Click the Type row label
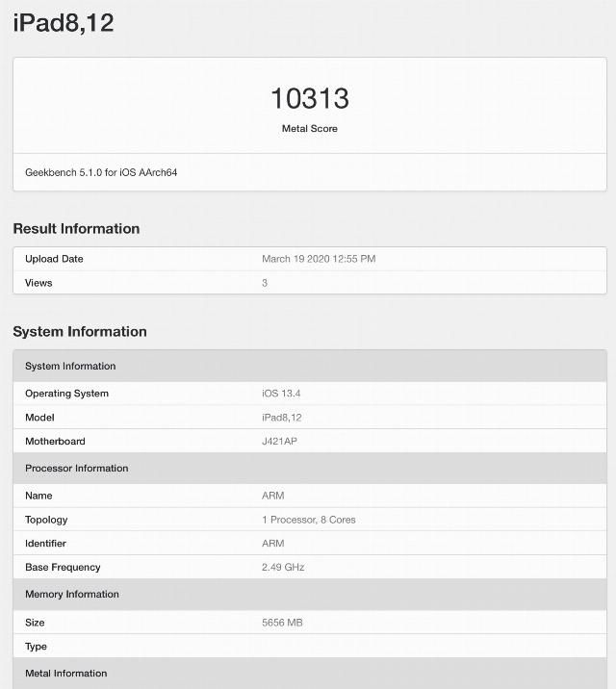The height and width of the screenshot is (689, 616). pos(36,647)
